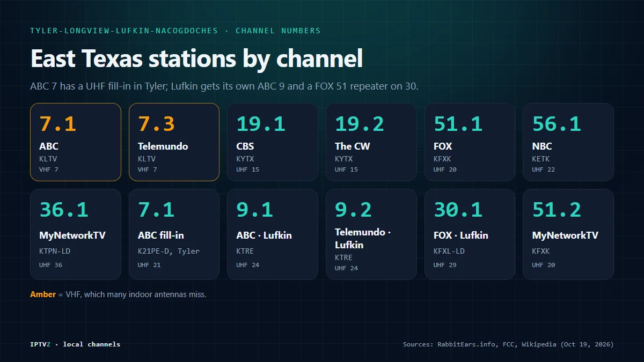644x362 pixels.
Task: Click the 9.1 ABC · Lufkin card
Action: (x=273, y=234)
